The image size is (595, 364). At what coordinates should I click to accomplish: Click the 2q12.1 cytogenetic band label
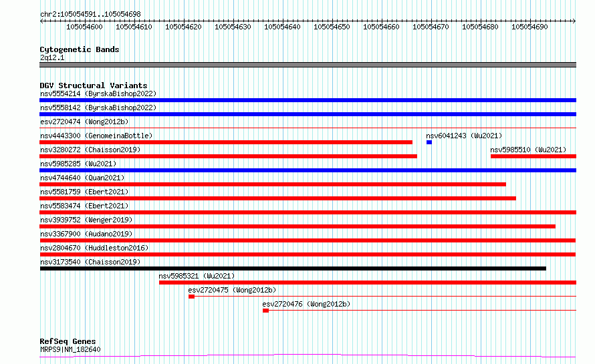pyautogui.click(x=52, y=57)
